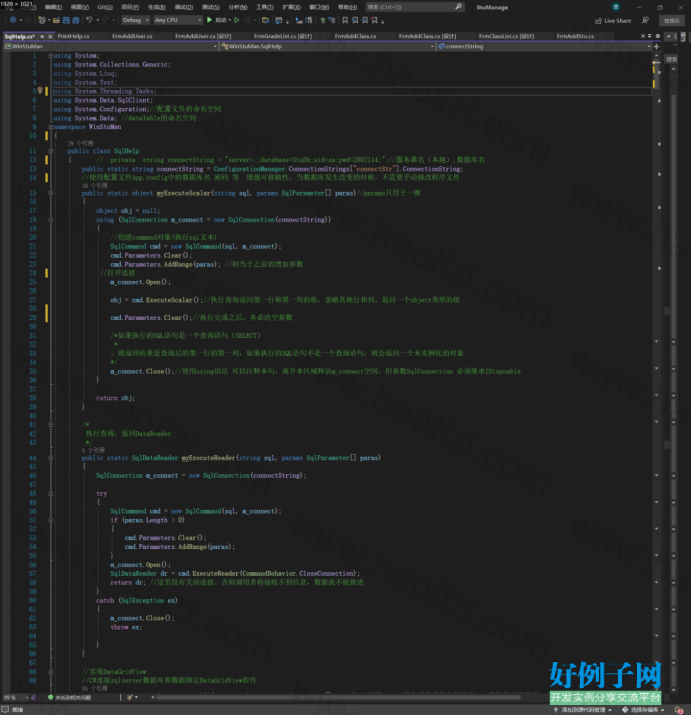Screen dimensions: 691x715
Task: Click the search magnifier icon in the search box
Action: (x=458, y=6)
